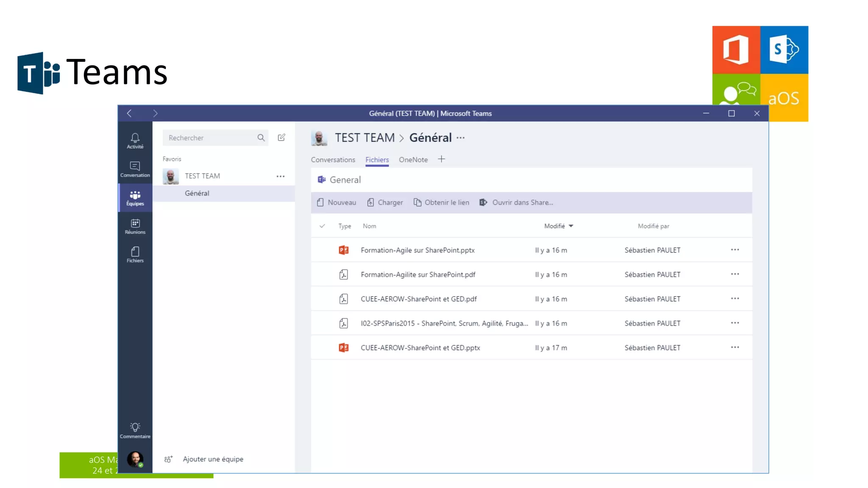This screenshot has width=868, height=488.
Task: Open more options for Formation-Agile sur SharePoint.pptx
Action: (x=734, y=250)
